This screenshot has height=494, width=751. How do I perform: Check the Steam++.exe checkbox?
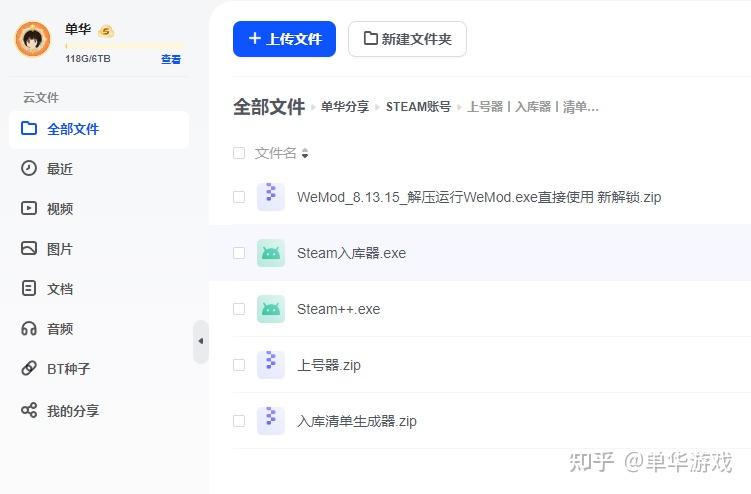coord(239,309)
